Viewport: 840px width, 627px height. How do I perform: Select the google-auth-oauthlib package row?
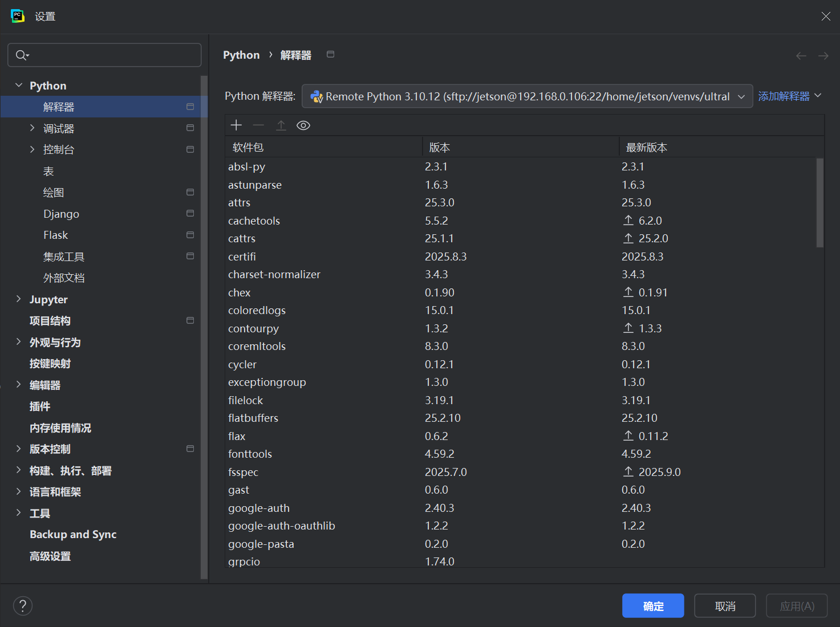tap(521, 526)
